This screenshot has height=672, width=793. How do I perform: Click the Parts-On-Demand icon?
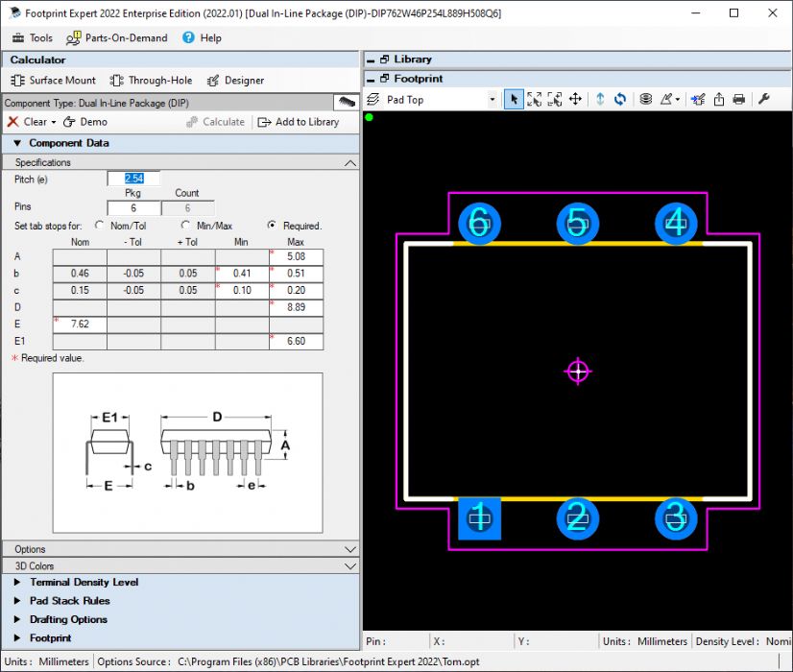coord(74,38)
